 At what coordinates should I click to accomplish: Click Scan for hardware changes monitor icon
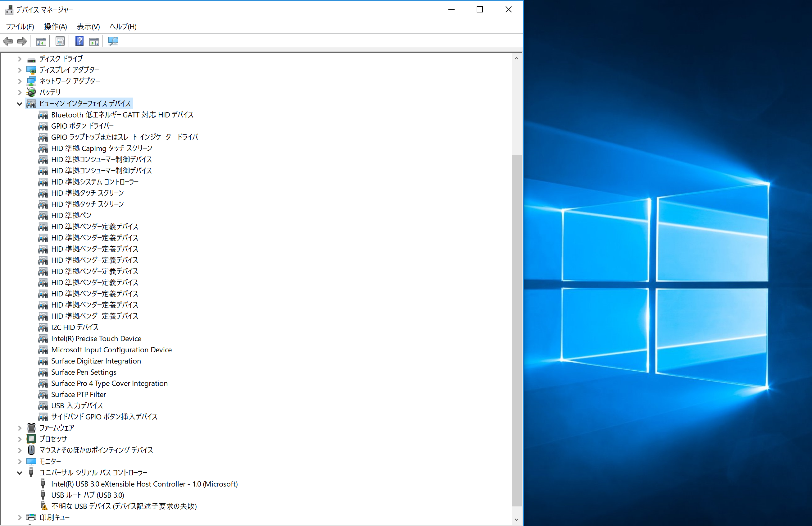(x=113, y=41)
